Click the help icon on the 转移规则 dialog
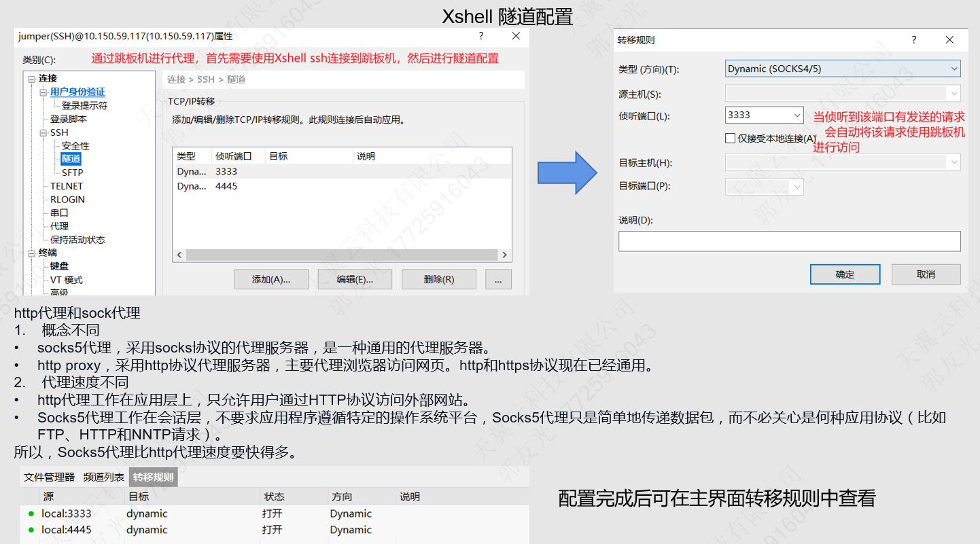This screenshot has height=544, width=980. (x=914, y=39)
